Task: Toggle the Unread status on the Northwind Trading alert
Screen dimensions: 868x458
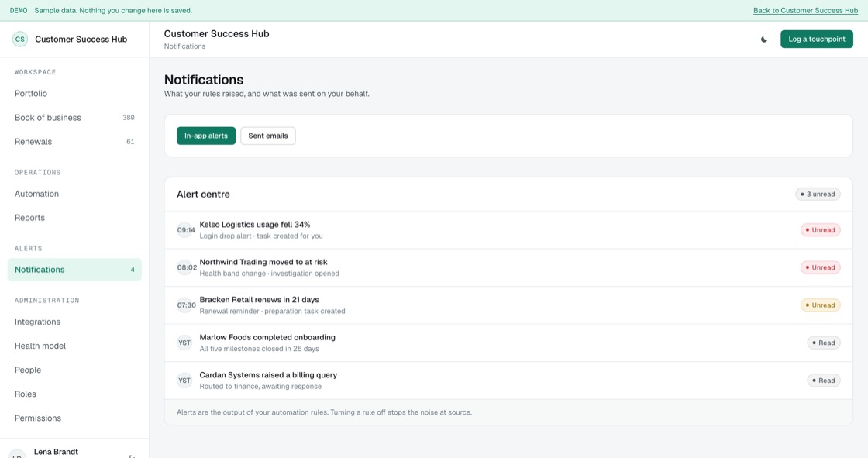Action: (820, 267)
